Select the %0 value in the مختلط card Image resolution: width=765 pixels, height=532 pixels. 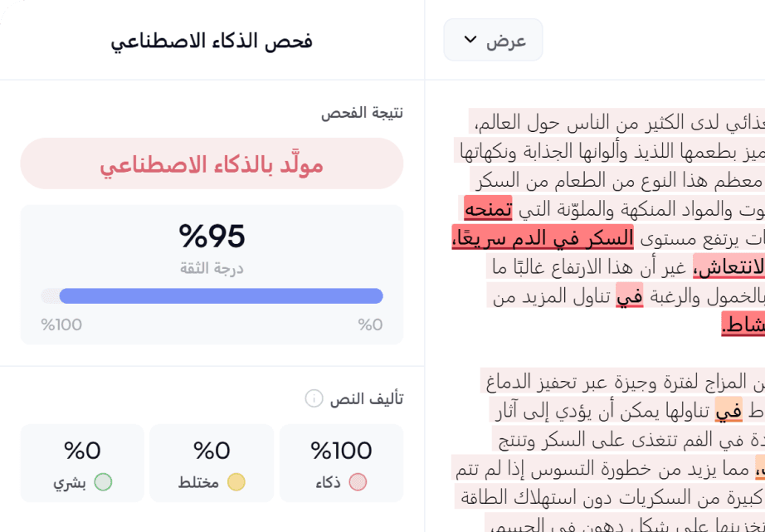coord(212,451)
